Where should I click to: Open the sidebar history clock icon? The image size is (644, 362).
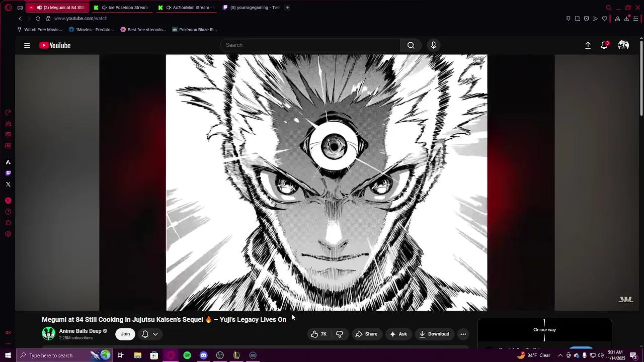(8, 212)
